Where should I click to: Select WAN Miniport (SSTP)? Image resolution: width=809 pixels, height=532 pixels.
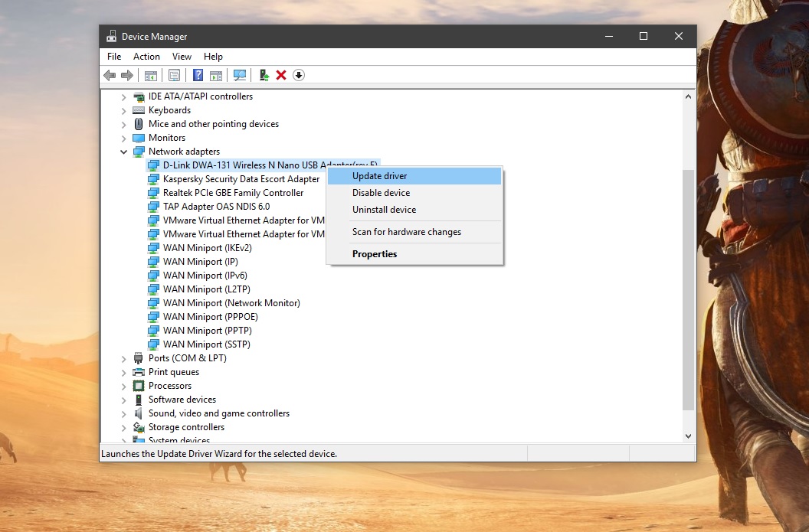click(x=206, y=344)
